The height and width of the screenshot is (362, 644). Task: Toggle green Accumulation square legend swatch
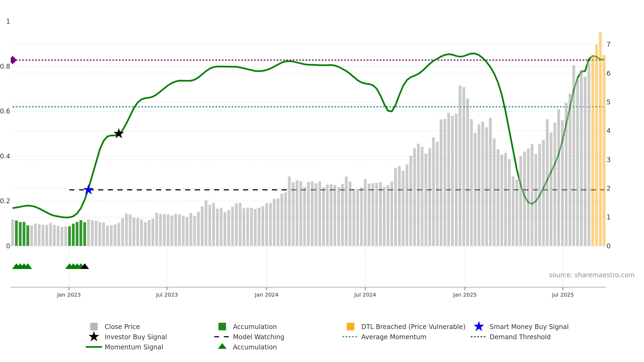pos(222,327)
